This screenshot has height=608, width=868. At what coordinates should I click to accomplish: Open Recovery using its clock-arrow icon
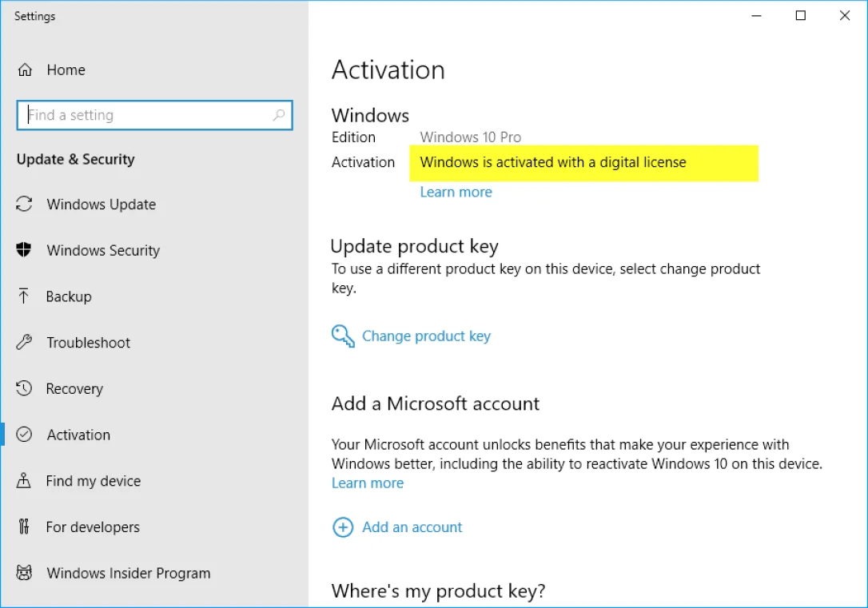coord(25,389)
